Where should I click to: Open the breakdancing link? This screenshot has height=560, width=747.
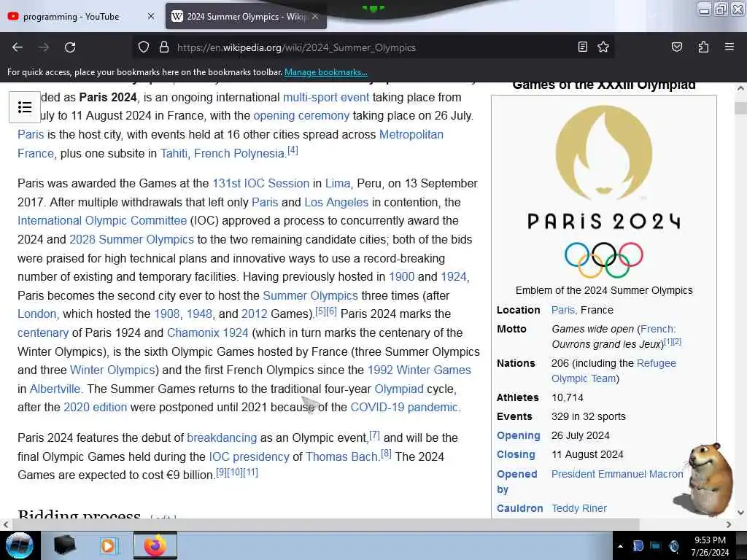[222, 437]
